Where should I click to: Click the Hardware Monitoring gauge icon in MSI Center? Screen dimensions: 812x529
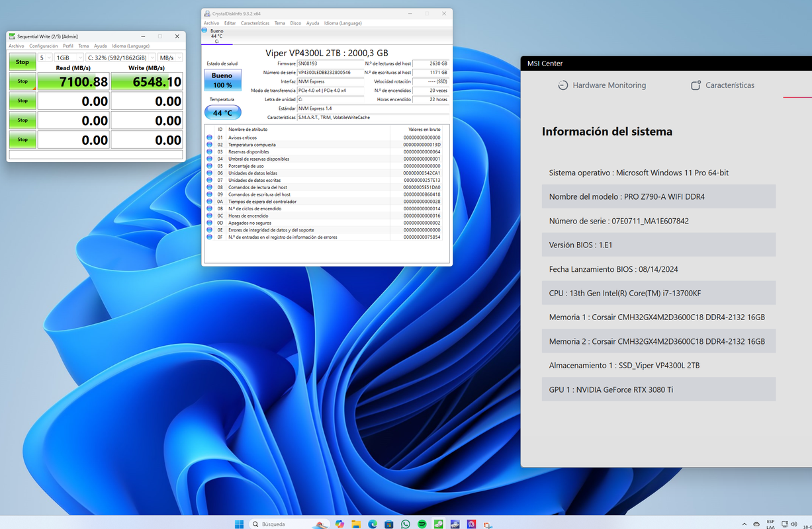(563, 85)
